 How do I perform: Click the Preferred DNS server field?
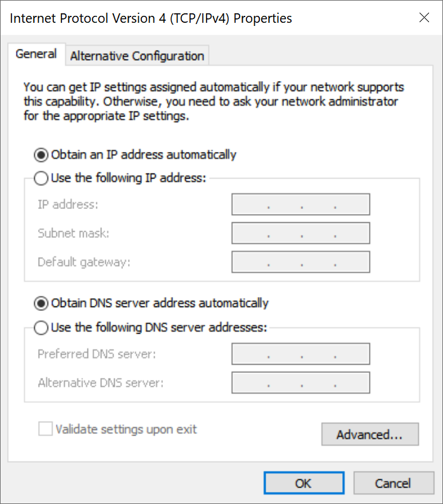[300, 354]
